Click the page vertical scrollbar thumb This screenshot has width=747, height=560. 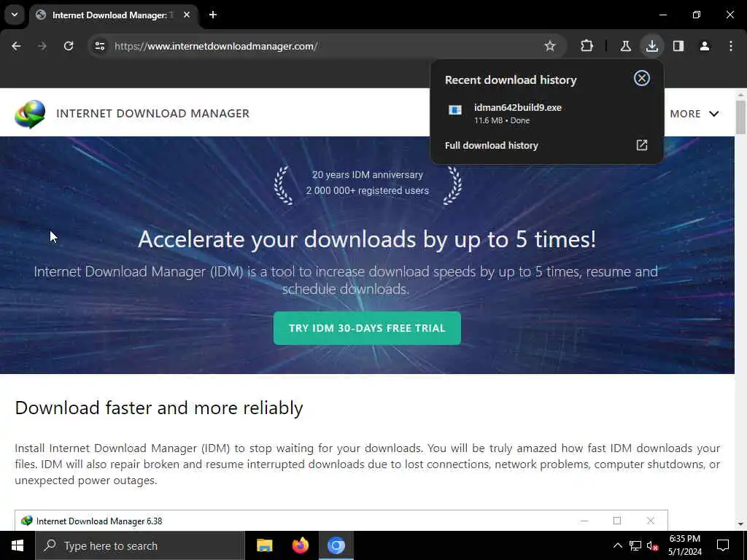point(740,117)
